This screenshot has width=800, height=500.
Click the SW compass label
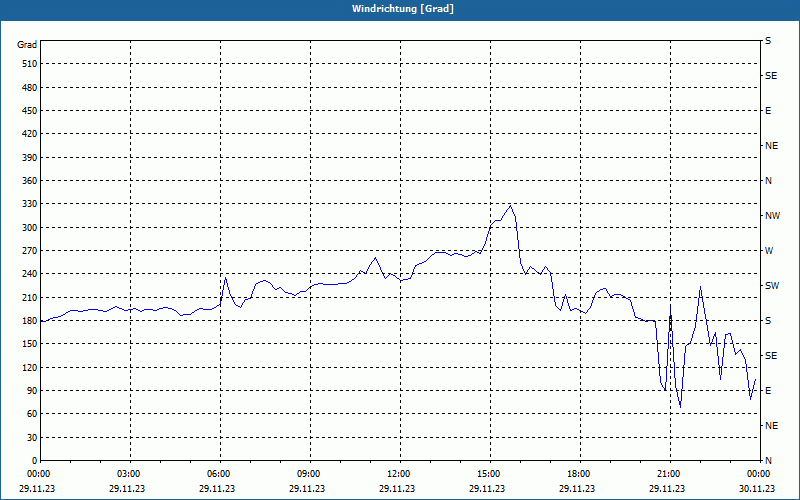(x=772, y=286)
